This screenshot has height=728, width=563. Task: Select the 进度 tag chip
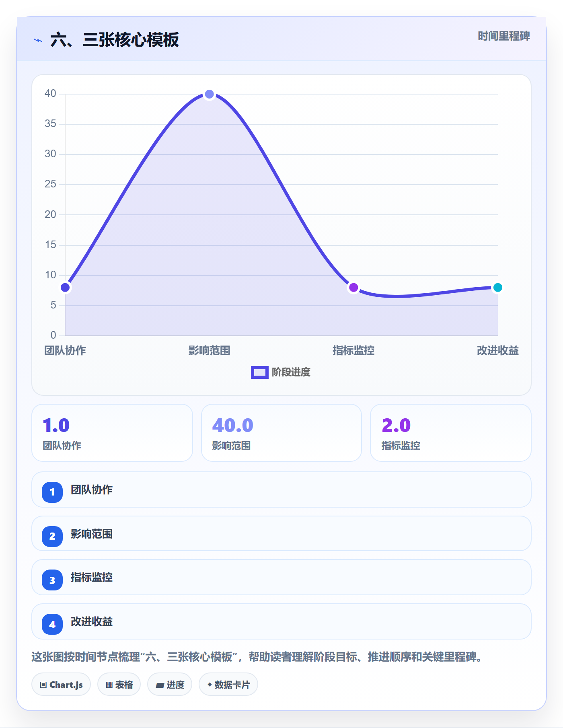170,684
